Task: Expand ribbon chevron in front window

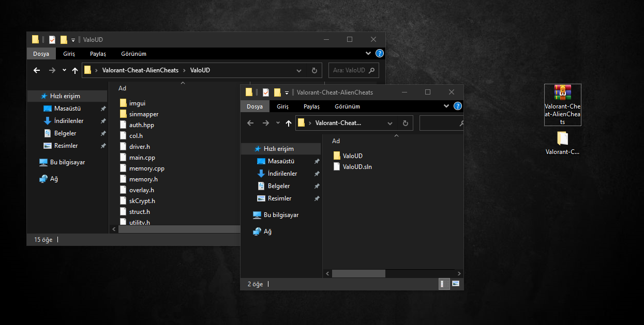Action: click(447, 106)
